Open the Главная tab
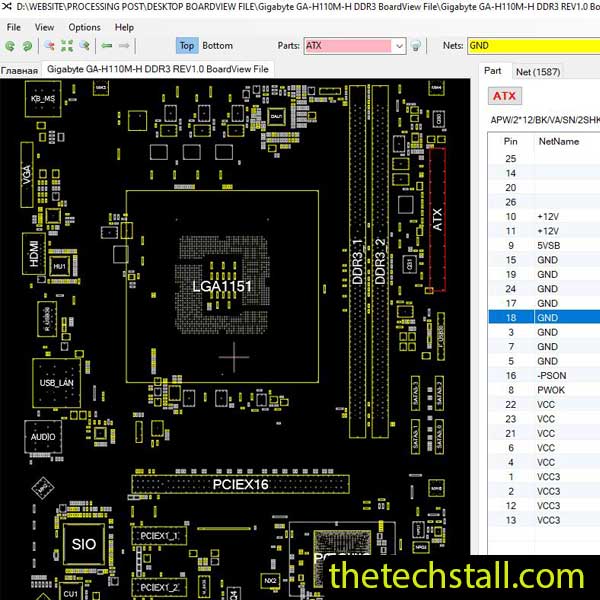The image size is (600, 600). pyautogui.click(x=19, y=70)
